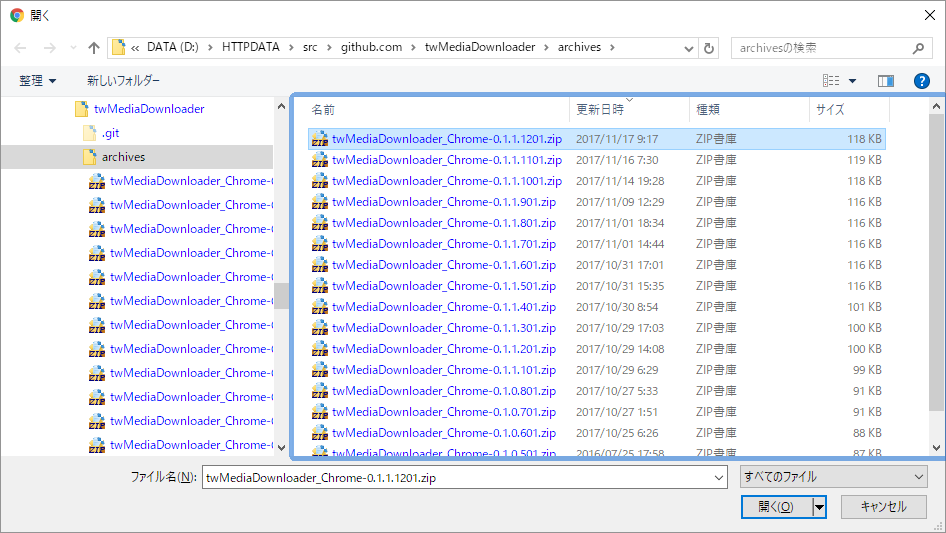Screen dimensions: 946x533
Task: Toggle the preview pane icon
Action: point(886,80)
